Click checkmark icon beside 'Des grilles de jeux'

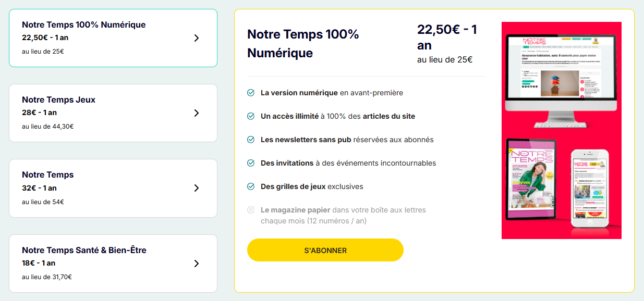251,186
